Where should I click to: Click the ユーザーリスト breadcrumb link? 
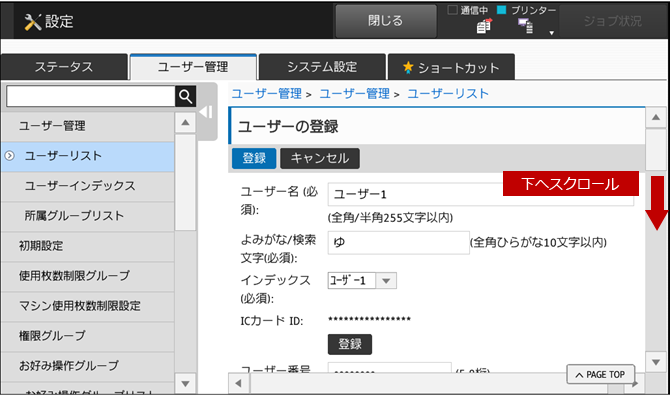(x=448, y=94)
